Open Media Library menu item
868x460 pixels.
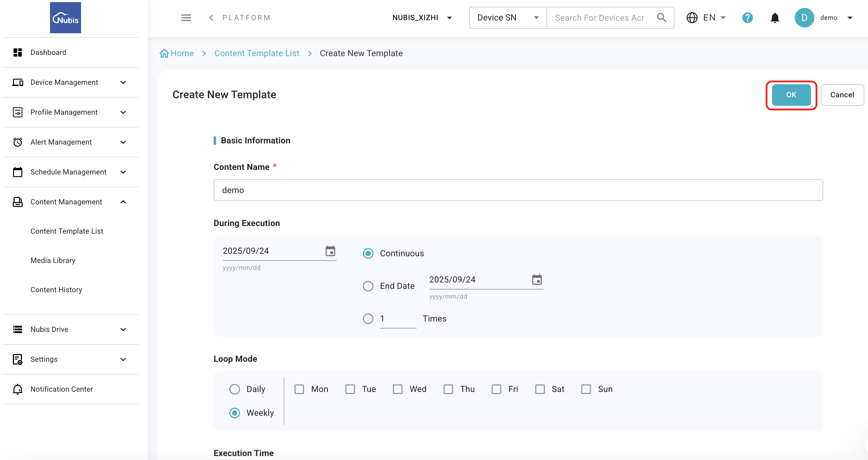tap(53, 261)
